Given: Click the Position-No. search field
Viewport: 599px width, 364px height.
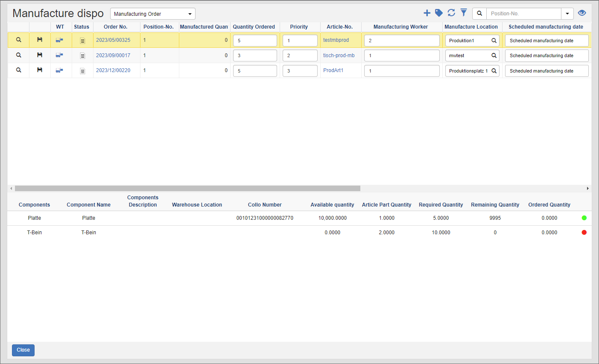Looking at the screenshot, I should coord(523,14).
